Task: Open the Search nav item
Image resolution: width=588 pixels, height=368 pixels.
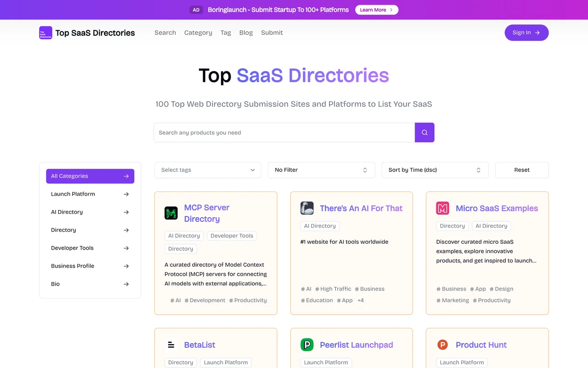Action: [165, 33]
